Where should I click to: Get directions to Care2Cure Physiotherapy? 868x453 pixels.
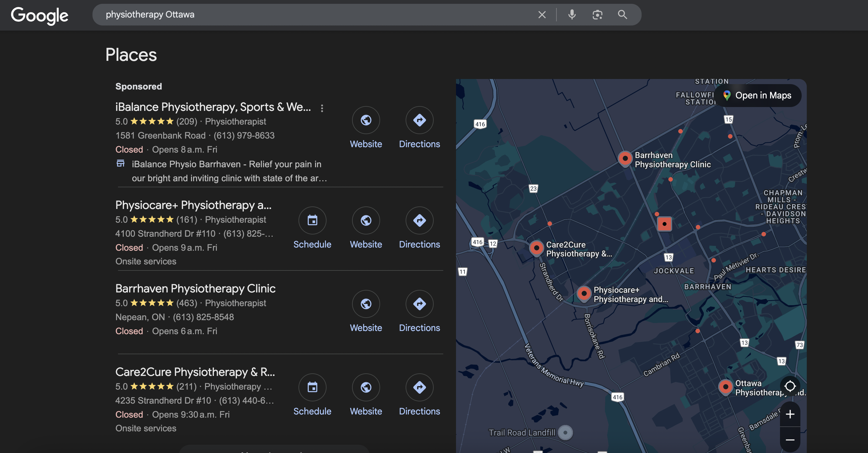click(x=419, y=387)
